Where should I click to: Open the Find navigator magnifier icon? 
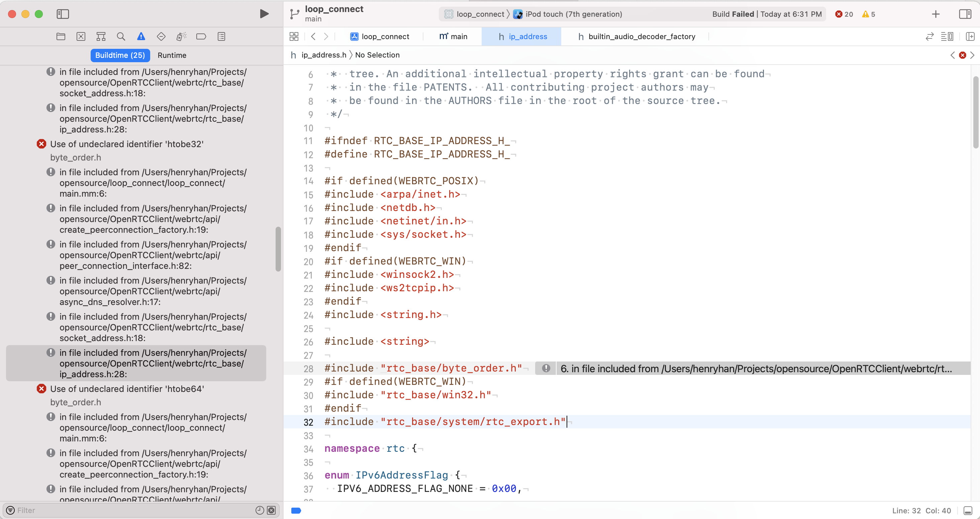[121, 36]
